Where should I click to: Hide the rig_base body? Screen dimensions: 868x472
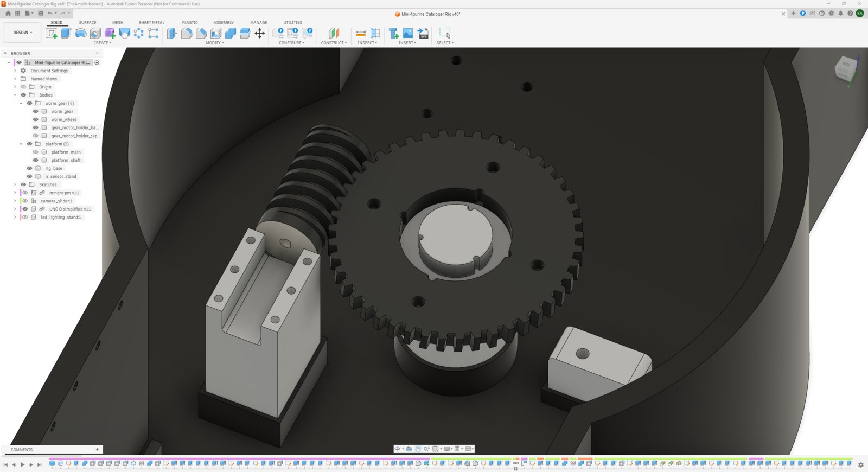point(30,168)
